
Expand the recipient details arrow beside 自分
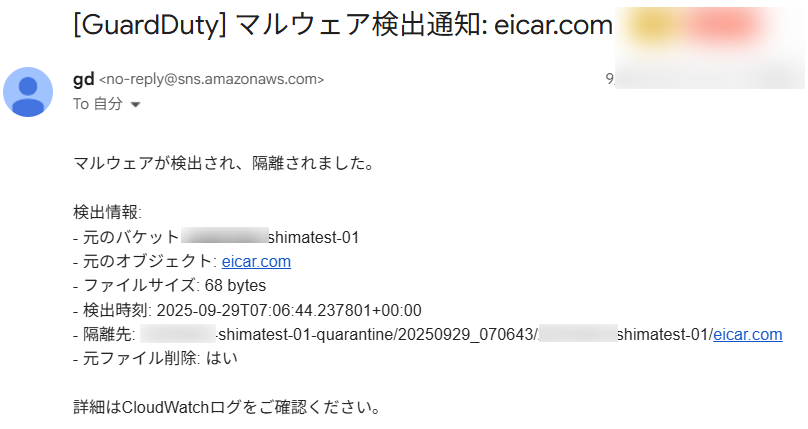(136, 105)
